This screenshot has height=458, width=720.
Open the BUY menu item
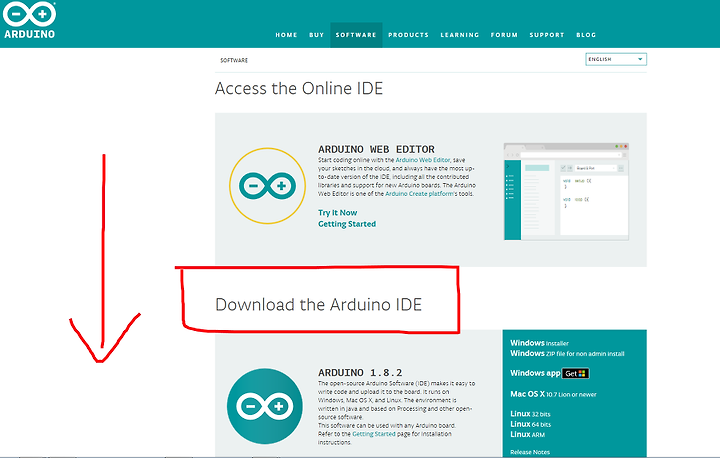(316, 35)
